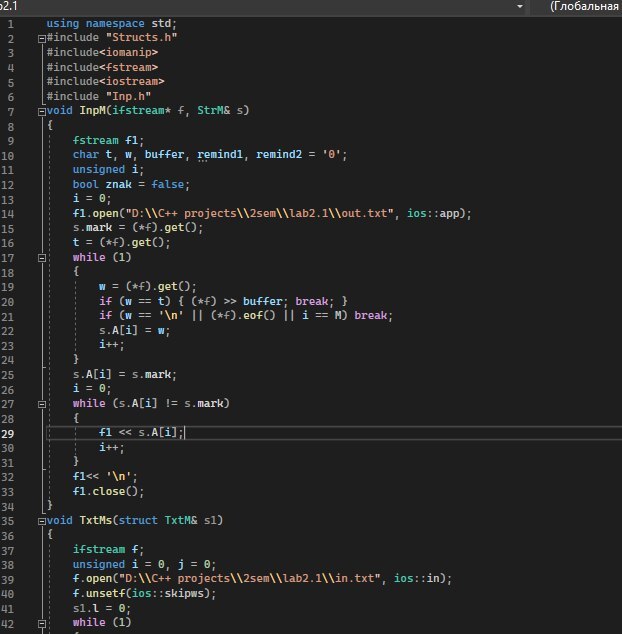This screenshot has height=634, width=622.
Task: Click 'ifstream f;' on line 37
Action: tap(108, 549)
